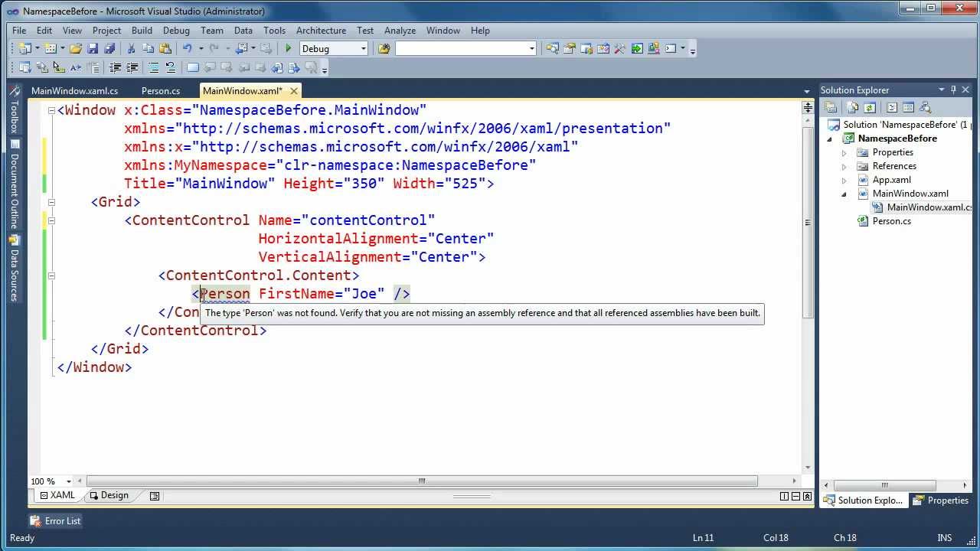Click the editor horizontal scrollbar thumb
This screenshot has height=551, width=980.
(422, 481)
